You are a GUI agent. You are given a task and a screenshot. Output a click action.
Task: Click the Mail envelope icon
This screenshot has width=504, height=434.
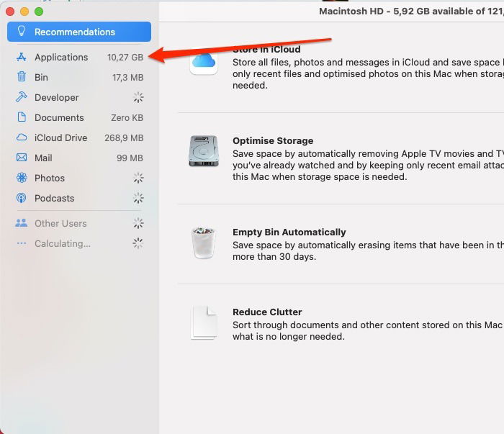pos(21,158)
